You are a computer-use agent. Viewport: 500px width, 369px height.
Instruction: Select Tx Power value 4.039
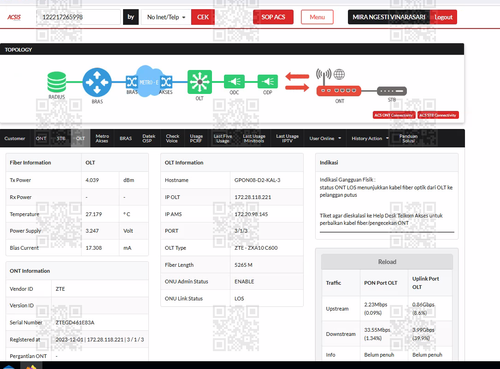(92, 180)
